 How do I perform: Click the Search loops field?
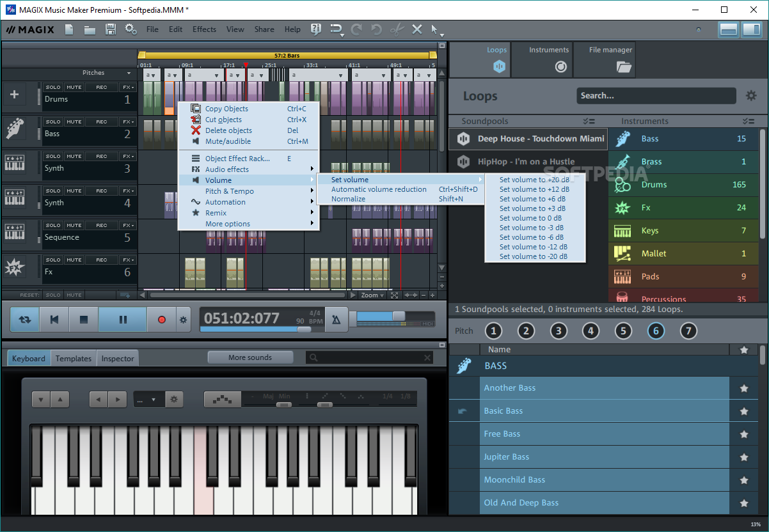[657, 96]
